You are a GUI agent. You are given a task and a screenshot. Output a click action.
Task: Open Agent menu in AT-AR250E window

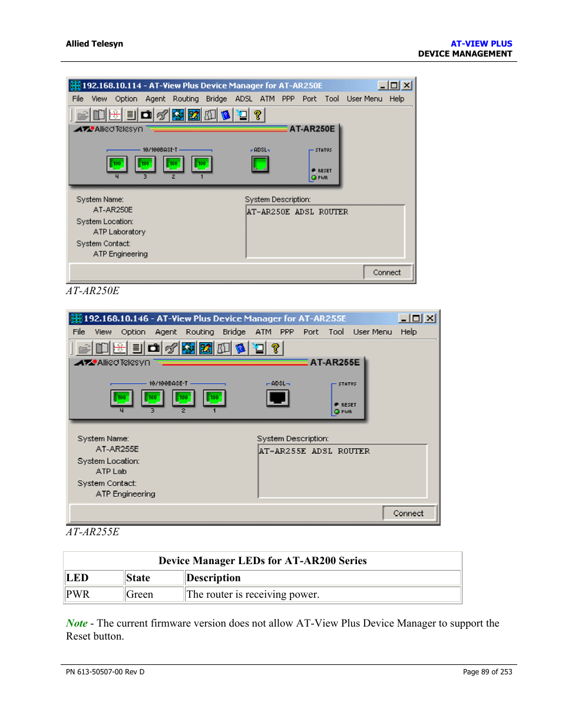(156, 99)
